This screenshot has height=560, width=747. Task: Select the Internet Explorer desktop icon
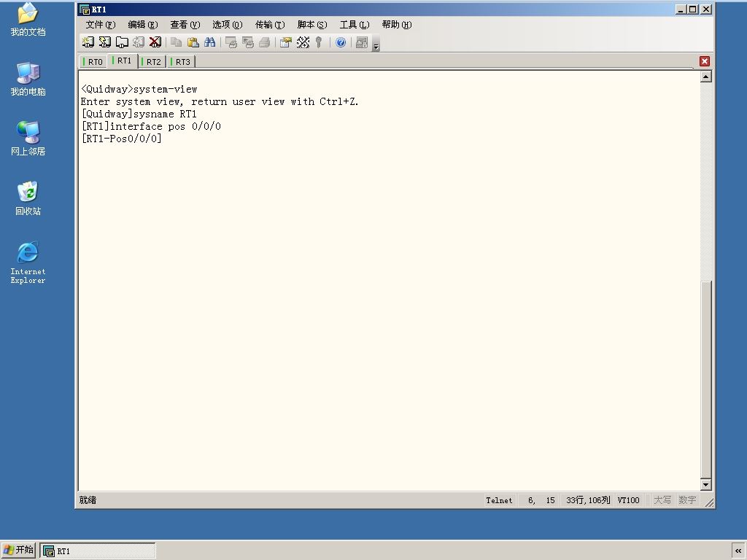click(28, 262)
